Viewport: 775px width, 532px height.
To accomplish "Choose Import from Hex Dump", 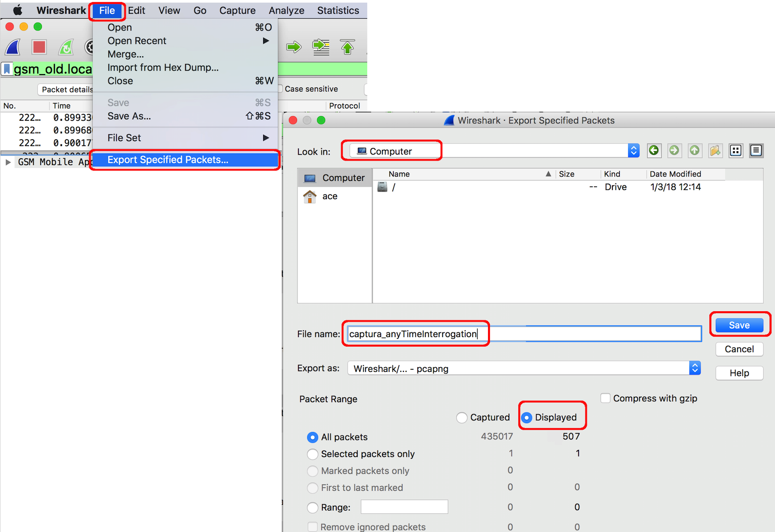I will (x=186, y=68).
